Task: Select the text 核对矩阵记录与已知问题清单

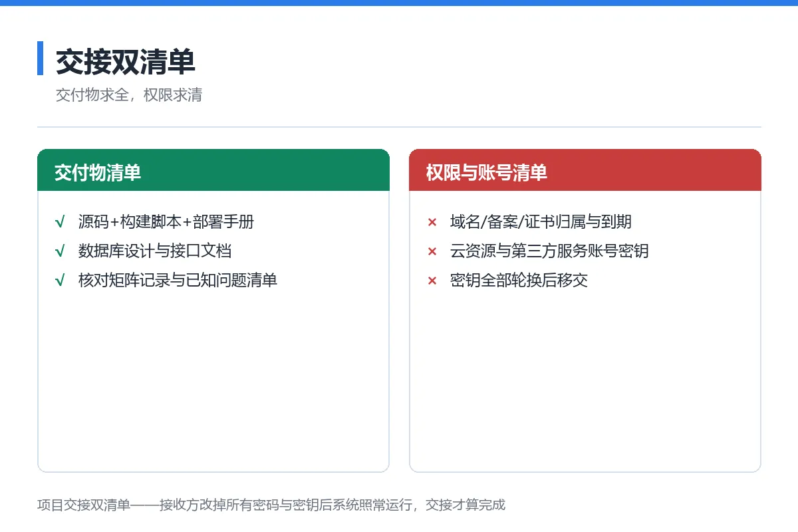Action: (178, 281)
